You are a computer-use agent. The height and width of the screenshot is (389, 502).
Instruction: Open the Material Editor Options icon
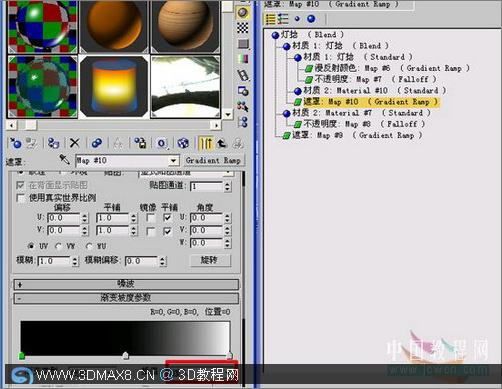click(x=243, y=91)
